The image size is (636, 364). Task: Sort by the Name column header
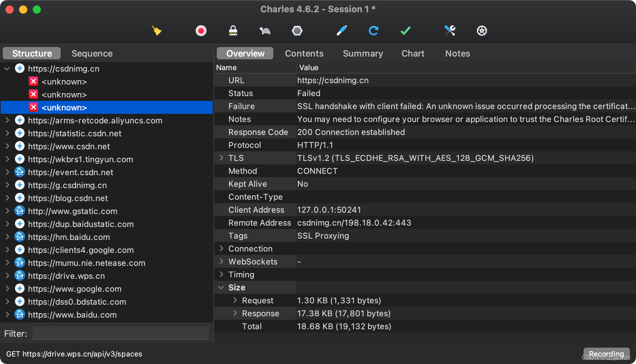click(x=256, y=67)
